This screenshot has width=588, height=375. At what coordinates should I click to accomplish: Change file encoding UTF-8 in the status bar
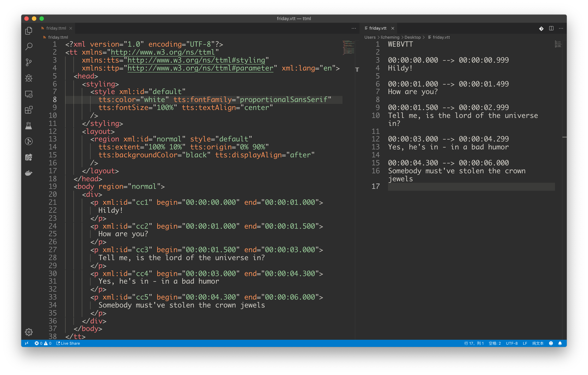(x=512, y=343)
